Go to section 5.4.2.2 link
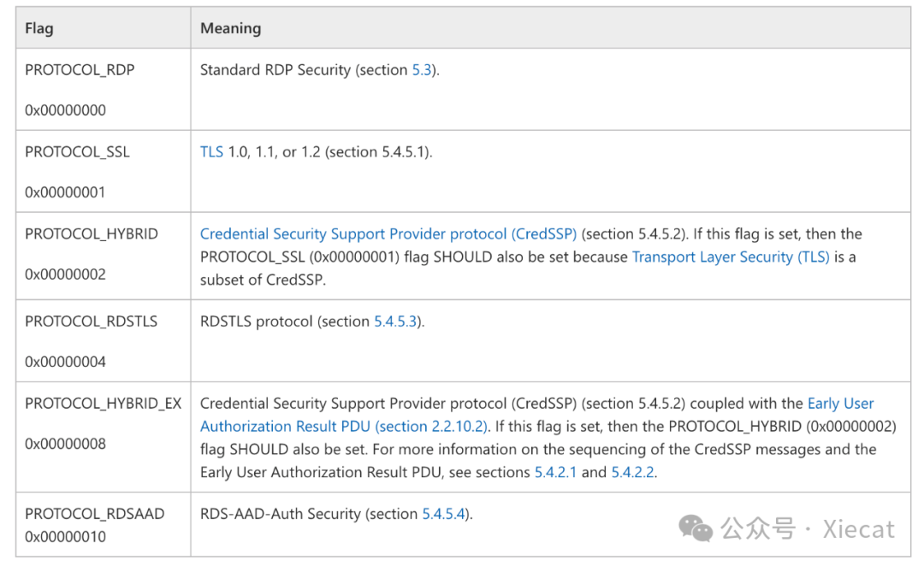Viewport: 924px width, 566px height. (x=631, y=472)
